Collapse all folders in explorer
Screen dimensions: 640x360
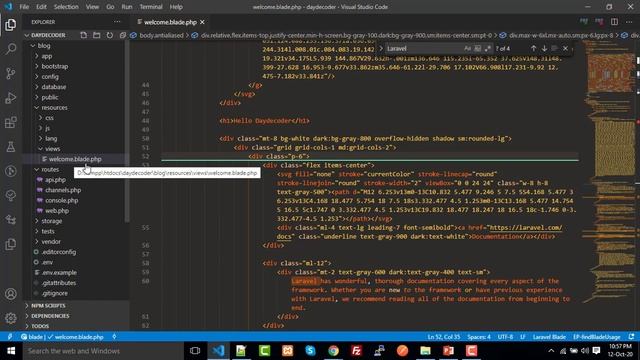click(122, 35)
